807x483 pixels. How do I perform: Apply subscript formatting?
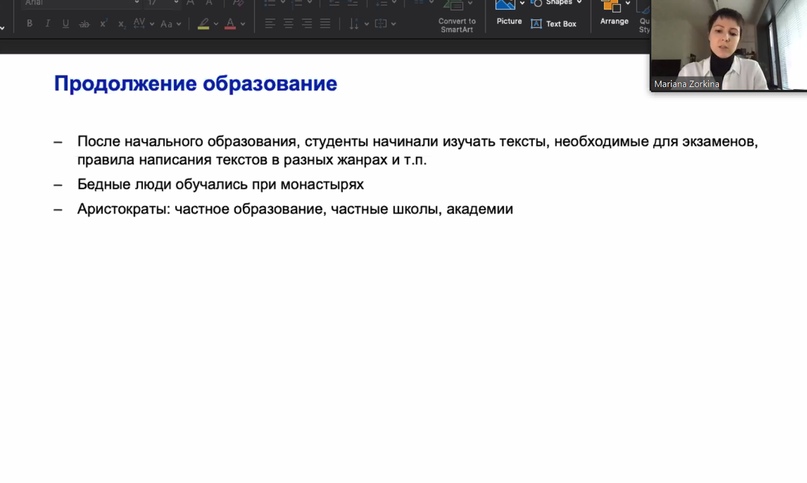pos(121,24)
